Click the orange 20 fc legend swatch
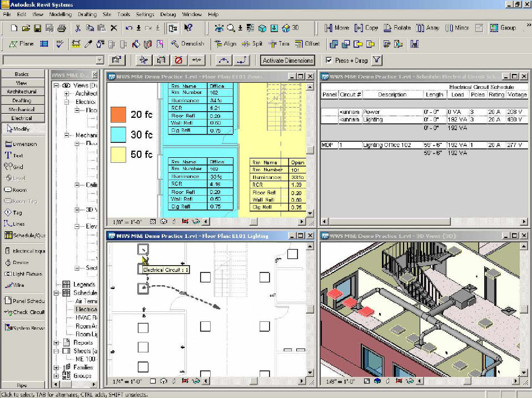 click(118, 115)
